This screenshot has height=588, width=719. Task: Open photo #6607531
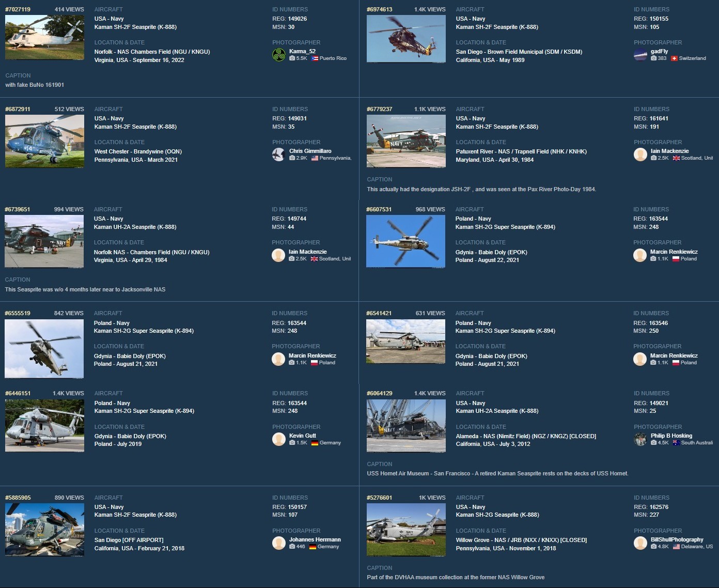[378, 210]
